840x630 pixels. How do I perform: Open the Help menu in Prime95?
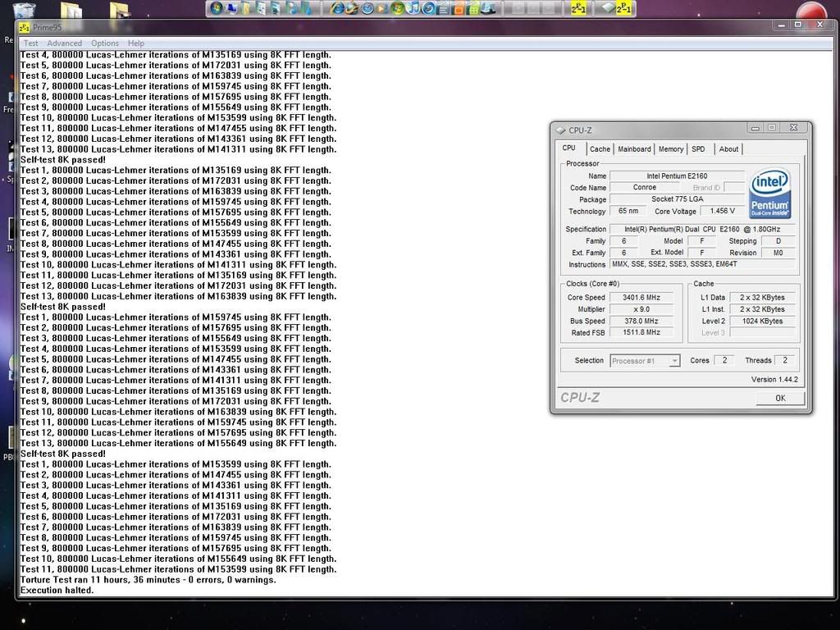pos(136,43)
